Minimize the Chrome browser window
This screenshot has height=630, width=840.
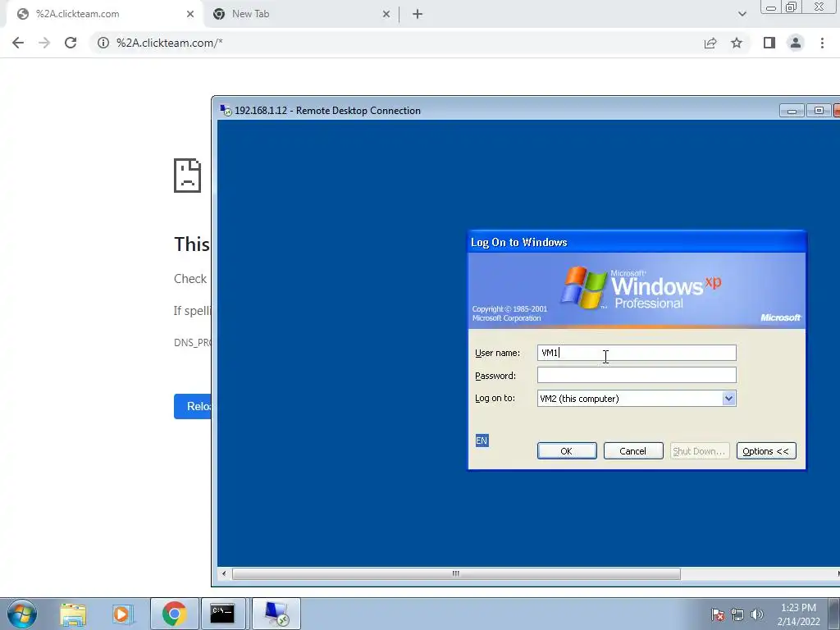point(771,7)
